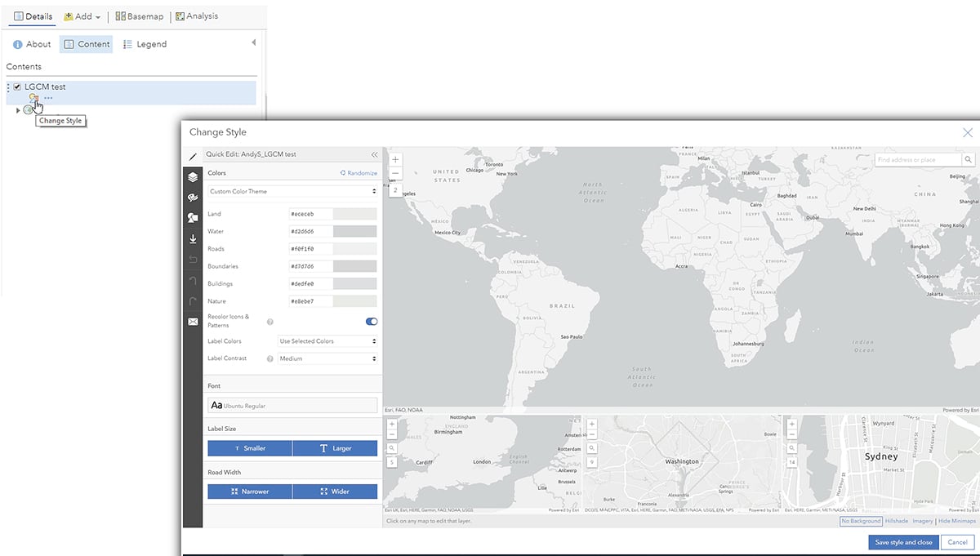
Task: Select the Content tab
Action: pos(87,44)
